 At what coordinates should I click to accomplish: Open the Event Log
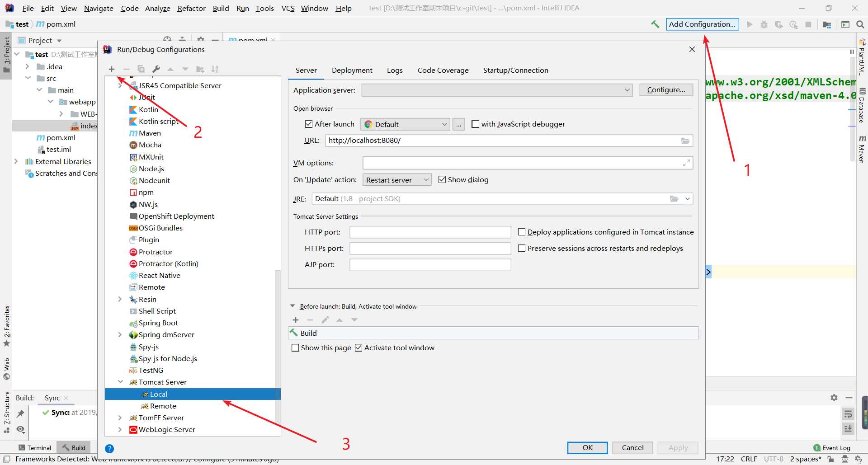[x=832, y=448]
